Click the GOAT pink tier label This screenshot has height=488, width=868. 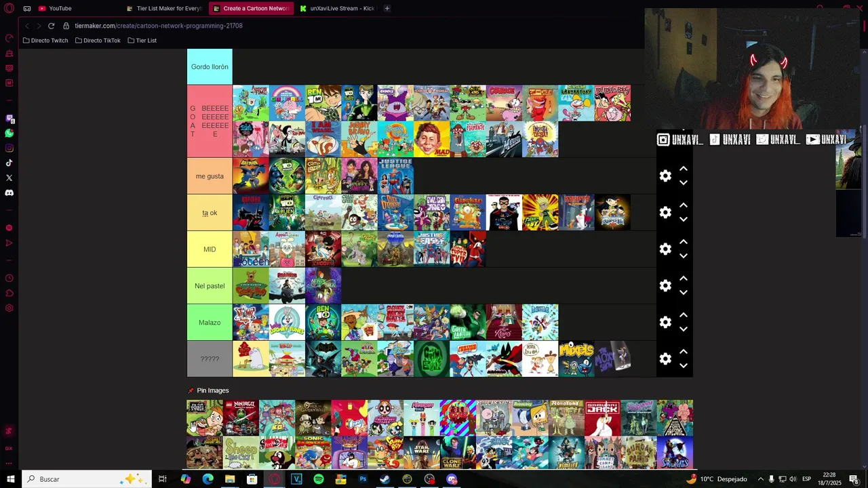210,121
